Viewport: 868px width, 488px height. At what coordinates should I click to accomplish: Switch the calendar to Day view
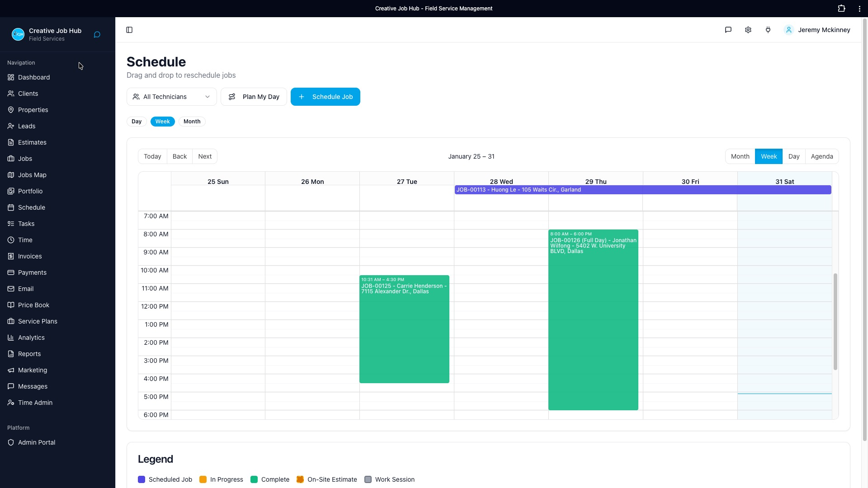794,156
